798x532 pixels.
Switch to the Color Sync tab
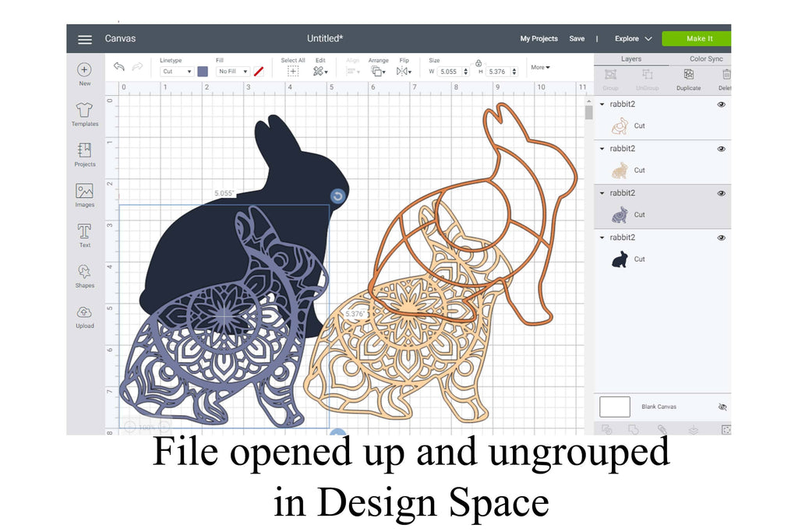coord(706,59)
